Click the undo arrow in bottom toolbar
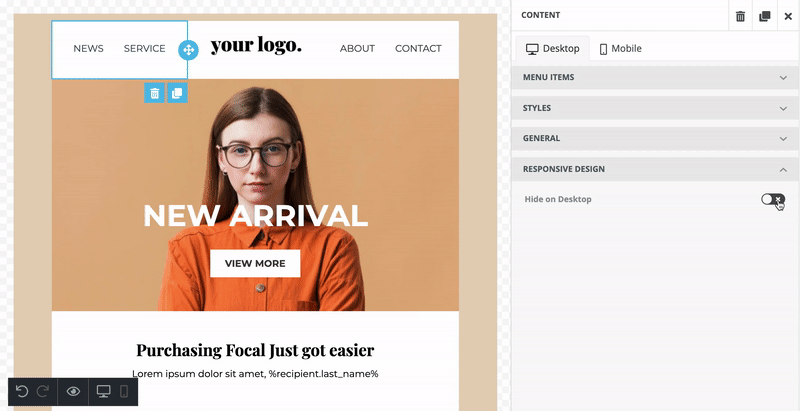 (21, 392)
